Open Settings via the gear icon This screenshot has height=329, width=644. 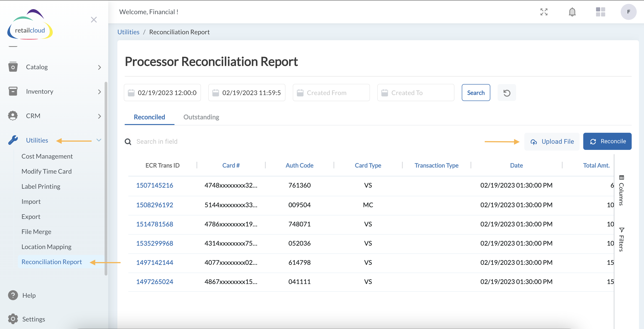tap(13, 319)
